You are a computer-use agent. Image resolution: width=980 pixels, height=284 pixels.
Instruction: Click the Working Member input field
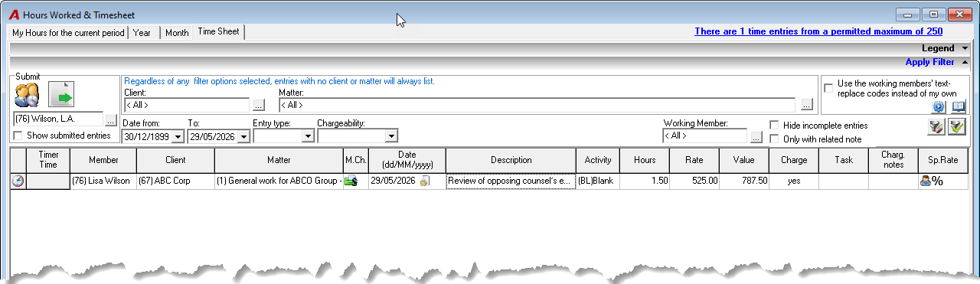click(x=704, y=136)
